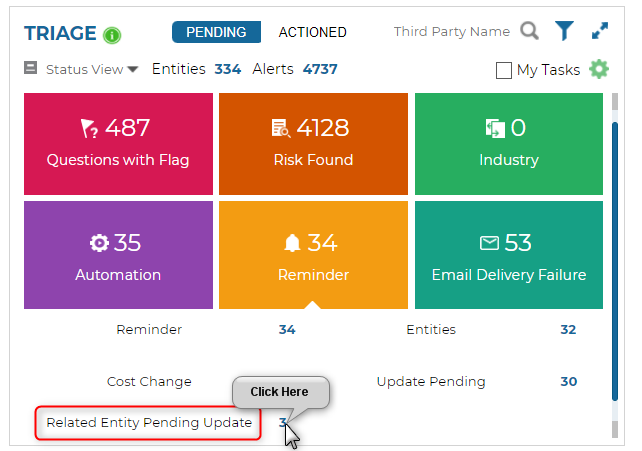Screen dimensions: 642x451
Task: Click the green info icon beside TRIAGE
Action: pyautogui.click(x=112, y=35)
